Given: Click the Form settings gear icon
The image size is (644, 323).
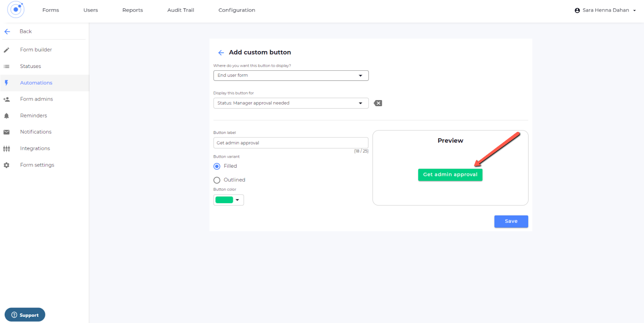Looking at the screenshot, I should [6, 165].
